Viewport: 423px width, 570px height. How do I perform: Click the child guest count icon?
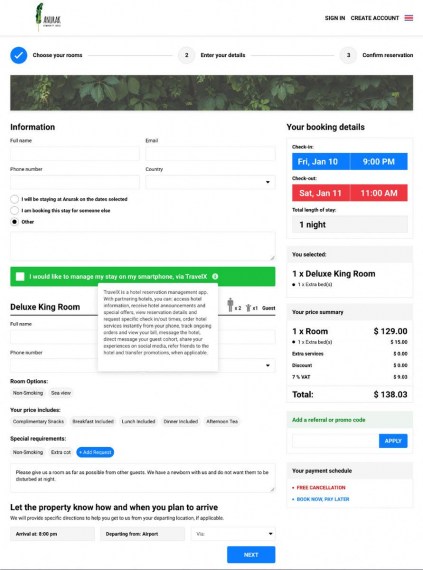pos(249,308)
